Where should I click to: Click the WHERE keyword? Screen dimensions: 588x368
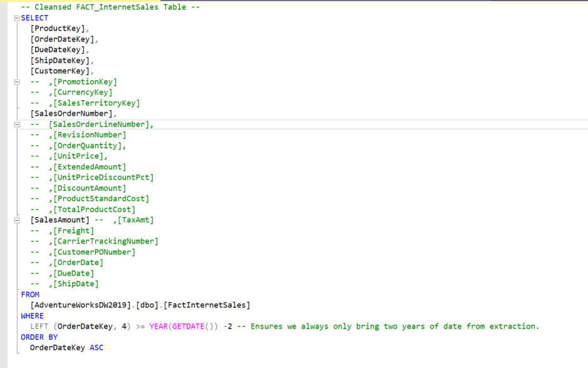[x=29, y=315]
